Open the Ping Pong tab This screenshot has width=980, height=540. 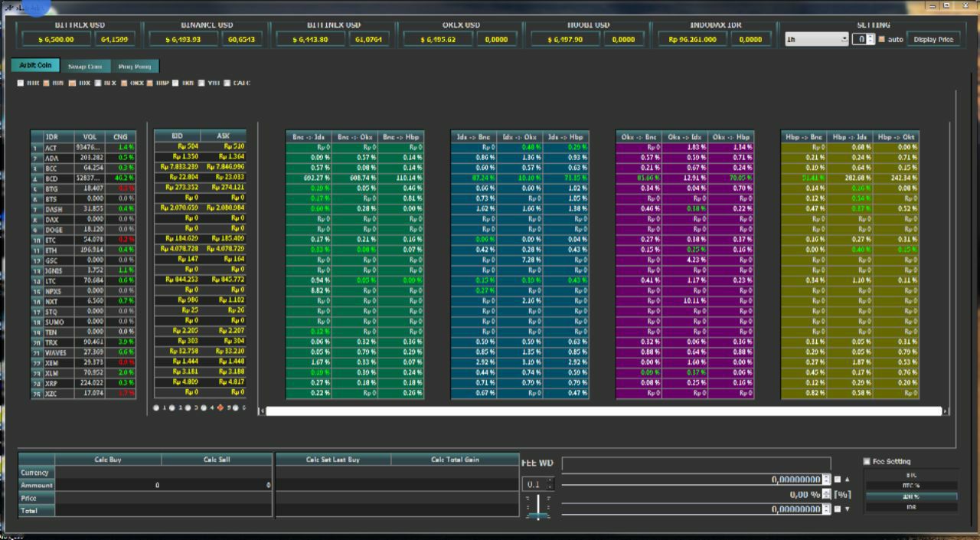click(x=135, y=67)
